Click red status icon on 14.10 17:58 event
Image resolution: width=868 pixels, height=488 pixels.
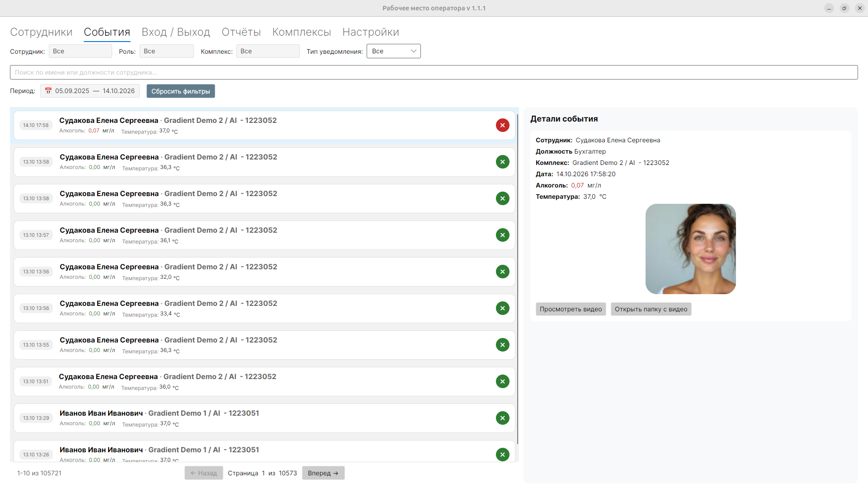502,125
